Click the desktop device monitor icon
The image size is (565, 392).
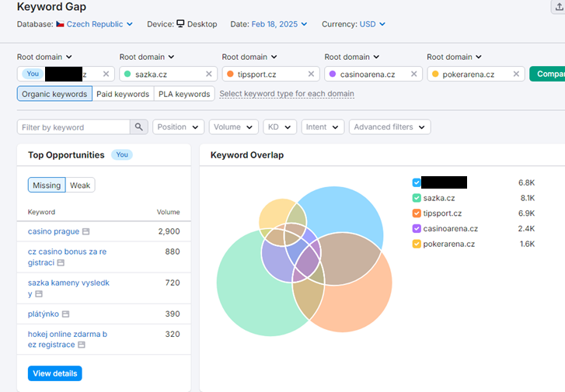pos(180,24)
